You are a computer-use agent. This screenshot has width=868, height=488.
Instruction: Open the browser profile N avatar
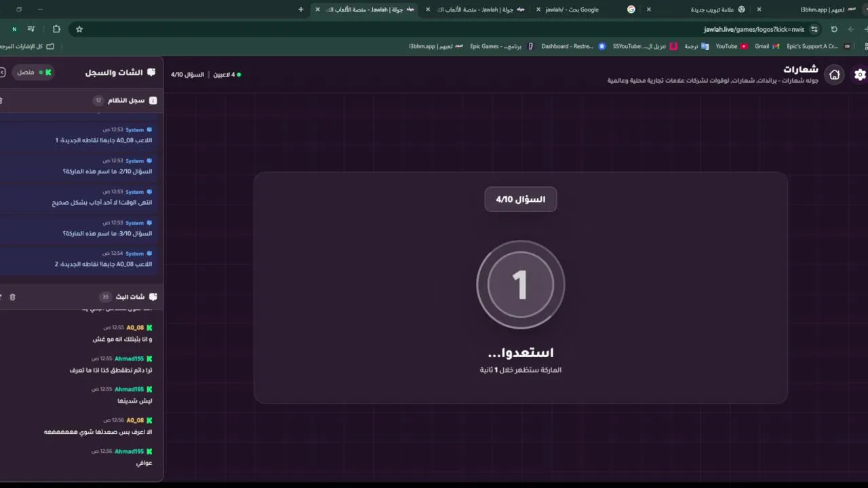(x=14, y=29)
